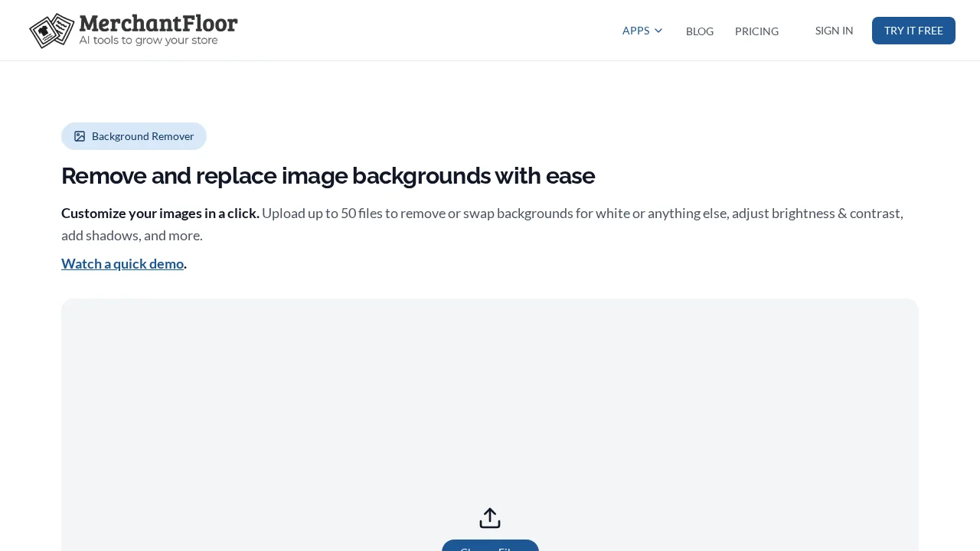
Task: Click the stamp-style logo graphic
Action: 51,31
